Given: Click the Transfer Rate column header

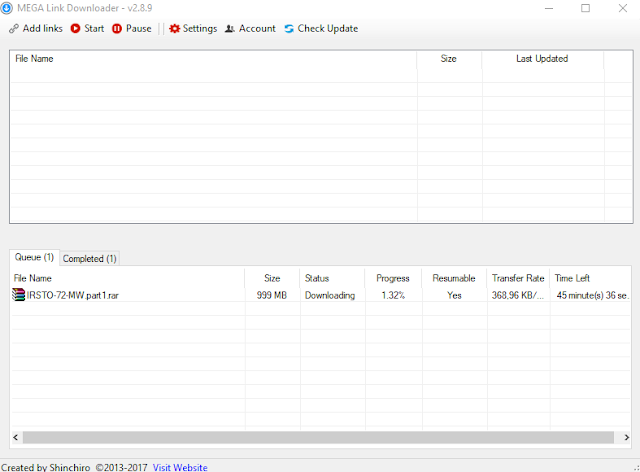Looking at the screenshot, I should click(x=518, y=278).
